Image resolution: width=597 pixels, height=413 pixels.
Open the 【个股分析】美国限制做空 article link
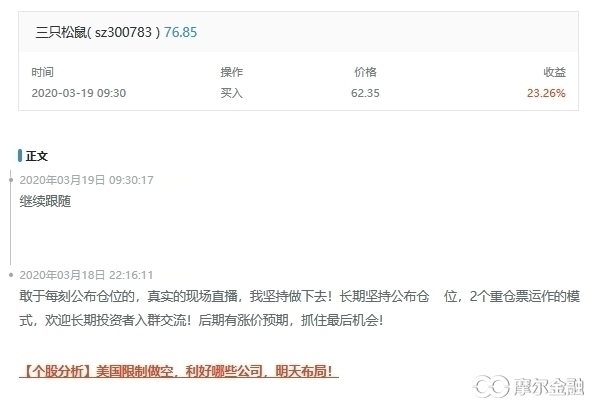tap(179, 371)
